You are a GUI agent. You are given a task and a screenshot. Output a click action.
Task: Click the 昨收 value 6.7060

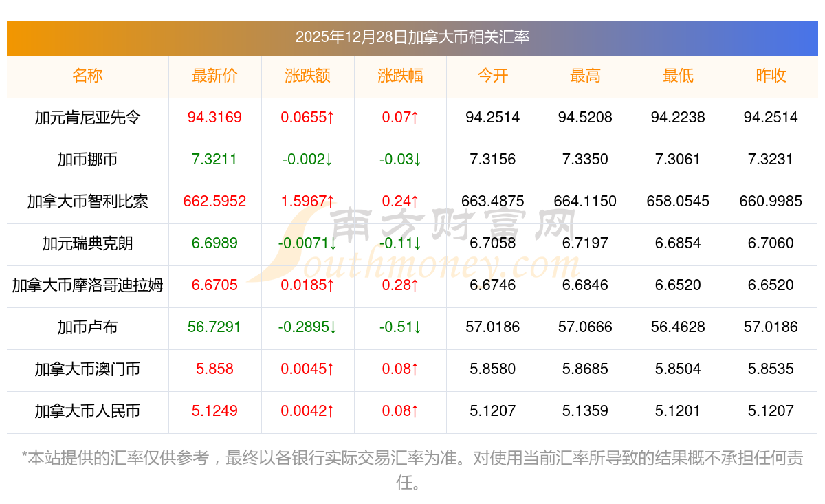pyautogui.click(x=771, y=243)
